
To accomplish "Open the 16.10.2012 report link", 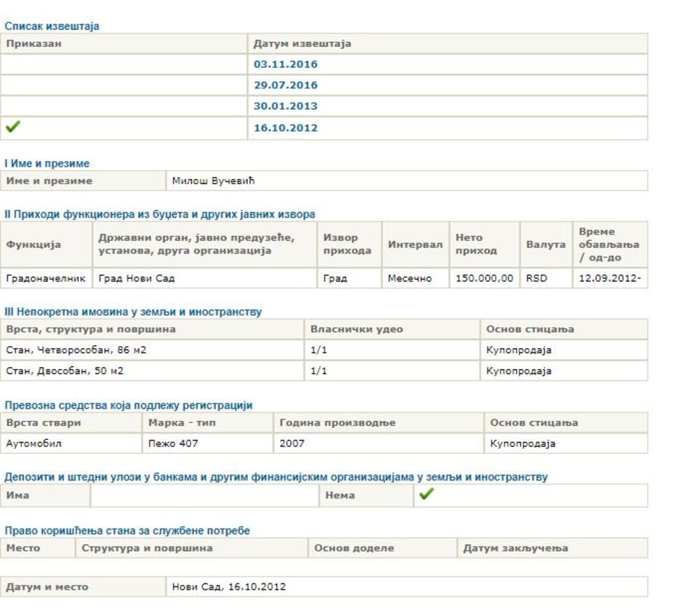I will pos(285,128).
